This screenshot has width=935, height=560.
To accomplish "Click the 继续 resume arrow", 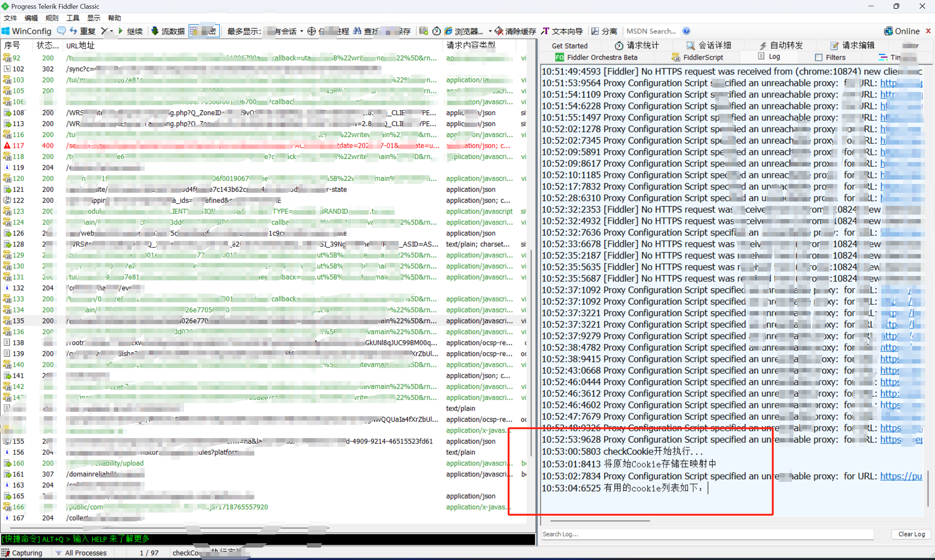I will pos(131,31).
